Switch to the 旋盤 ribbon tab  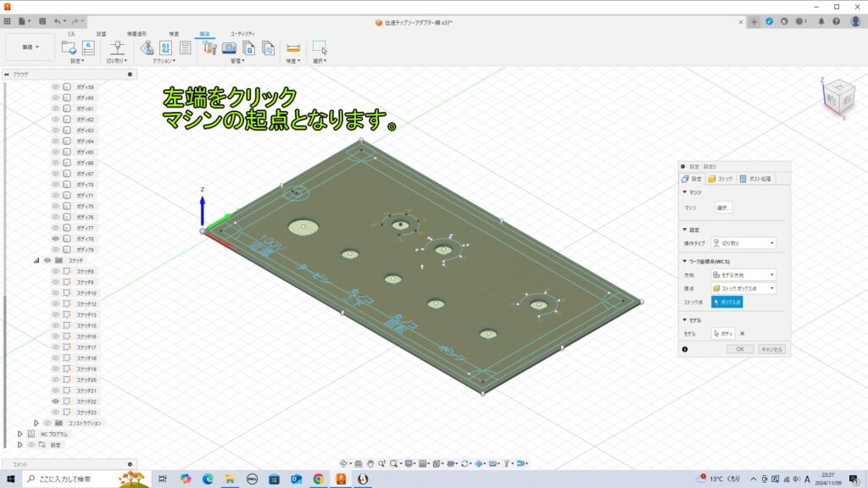pos(102,34)
